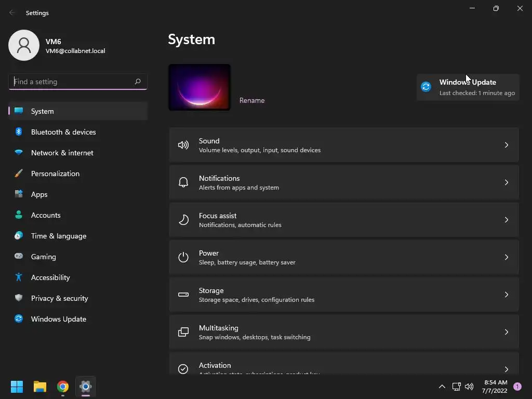
Task: Click the System monitor icon in sidebar
Action: coord(19,111)
